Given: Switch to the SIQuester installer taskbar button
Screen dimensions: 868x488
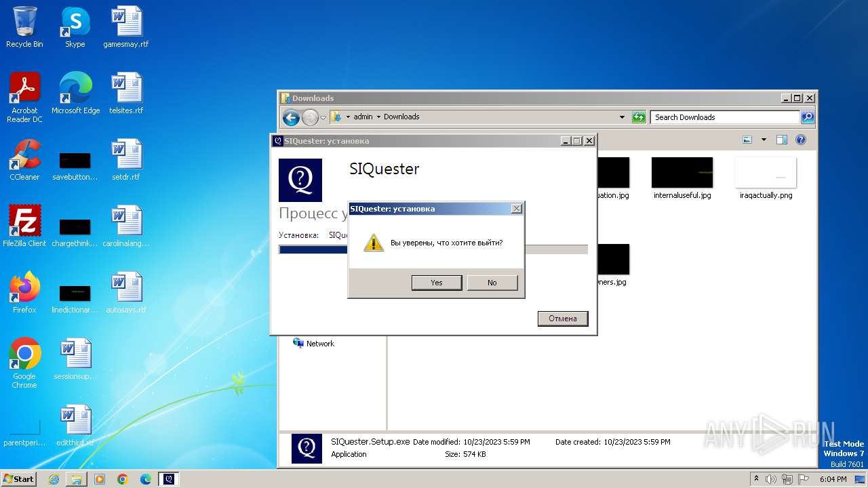Looking at the screenshot, I should tap(169, 479).
